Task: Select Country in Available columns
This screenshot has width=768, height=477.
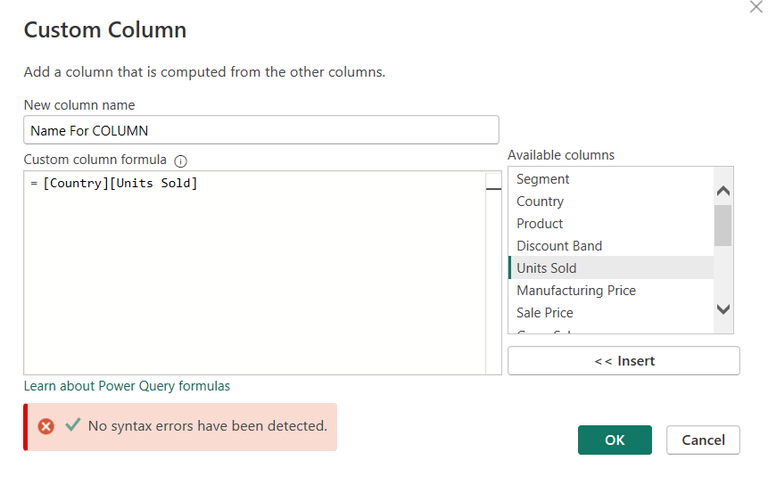Action: pos(540,201)
